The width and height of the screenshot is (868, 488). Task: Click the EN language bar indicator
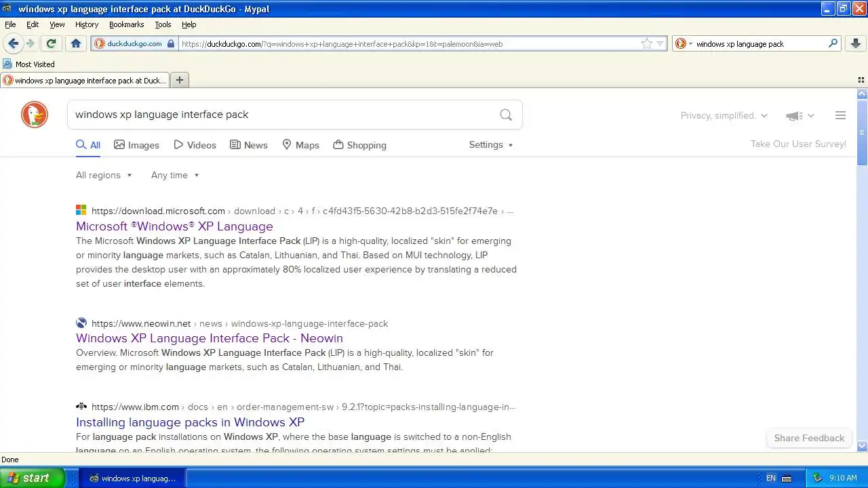click(x=770, y=478)
